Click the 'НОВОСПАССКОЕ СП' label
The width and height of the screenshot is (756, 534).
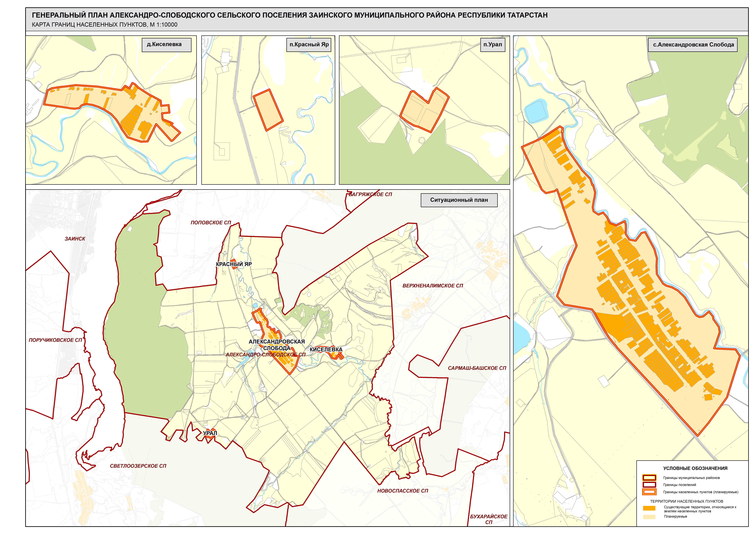tap(403, 491)
